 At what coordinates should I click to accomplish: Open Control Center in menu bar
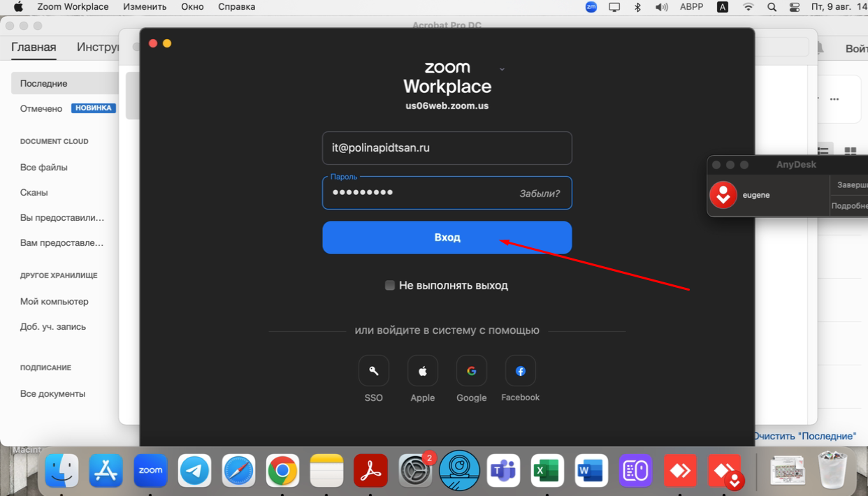point(795,7)
